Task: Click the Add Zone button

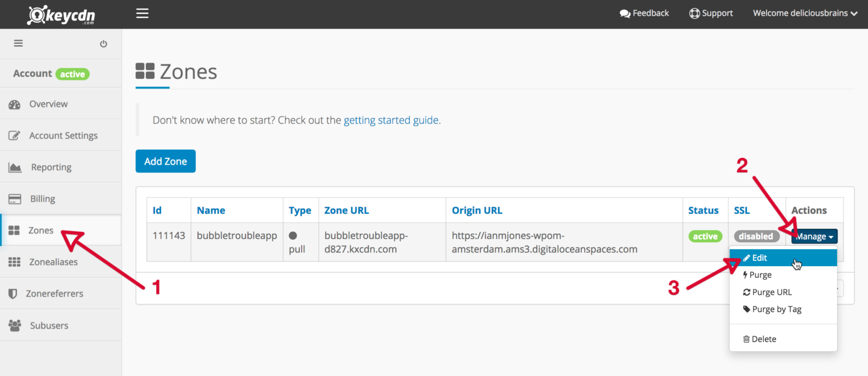Action: (166, 161)
